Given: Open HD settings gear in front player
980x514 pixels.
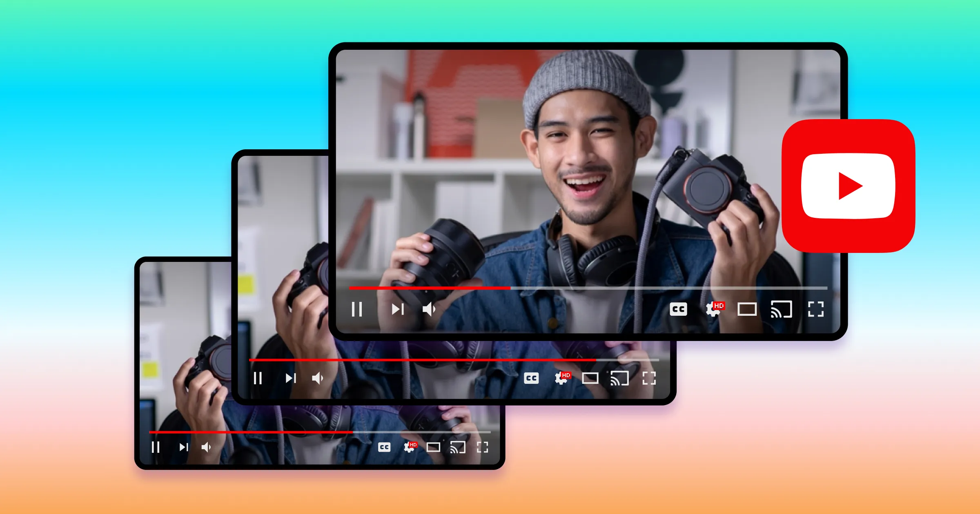Looking at the screenshot, I should click(x=715, y=309).
